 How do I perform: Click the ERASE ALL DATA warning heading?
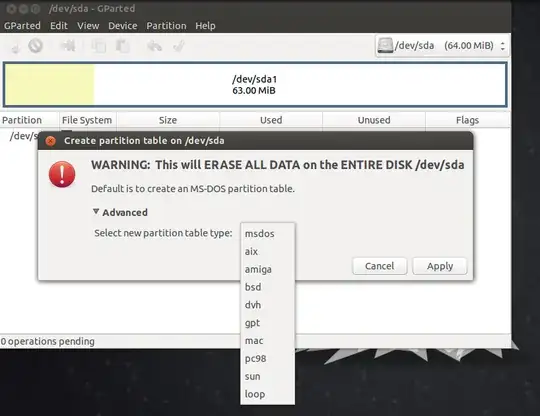coord(278,165)
